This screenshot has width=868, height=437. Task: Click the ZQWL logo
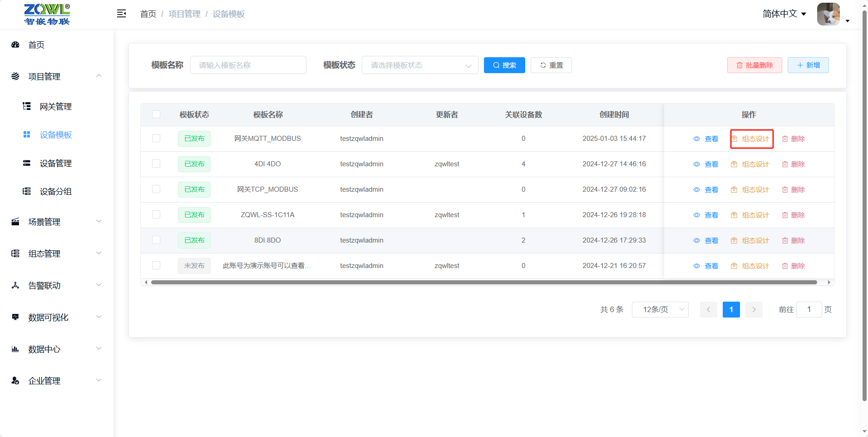click(47, 15)
